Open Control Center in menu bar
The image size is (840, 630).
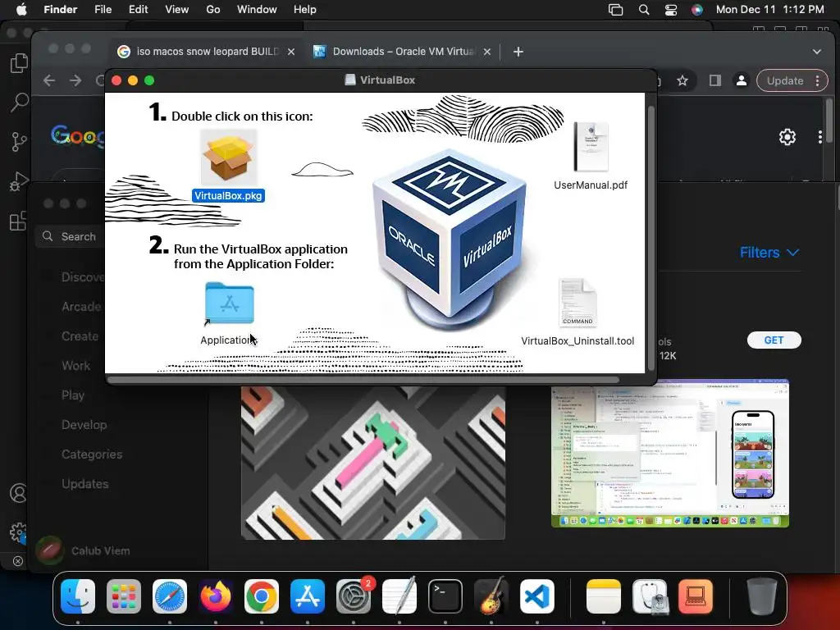671,10
